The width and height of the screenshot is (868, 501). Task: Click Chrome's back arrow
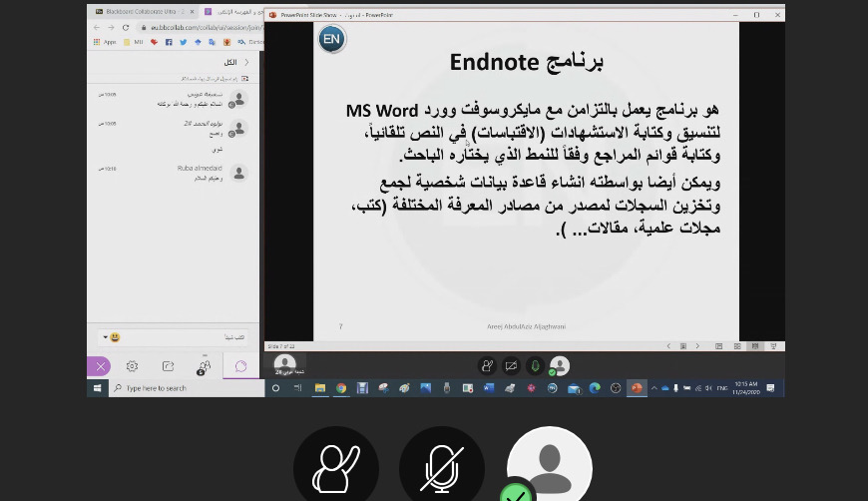coord(97,27)
